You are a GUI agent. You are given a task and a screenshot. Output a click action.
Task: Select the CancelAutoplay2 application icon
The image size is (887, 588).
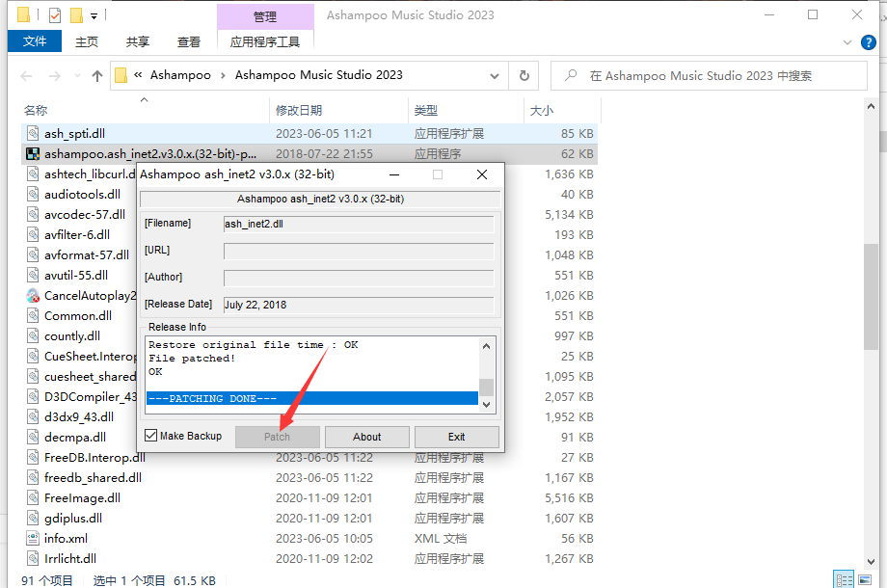(x=33, y=296)
